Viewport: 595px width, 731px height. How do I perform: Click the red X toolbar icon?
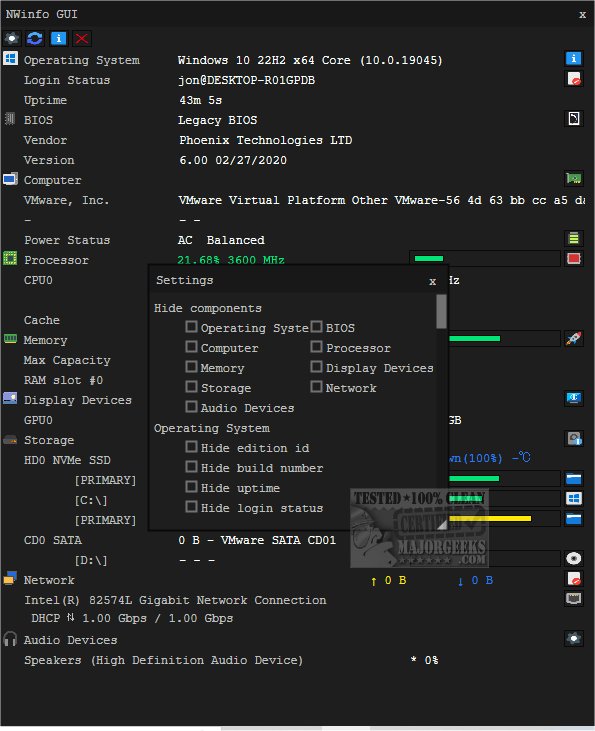tap(82, 38)
